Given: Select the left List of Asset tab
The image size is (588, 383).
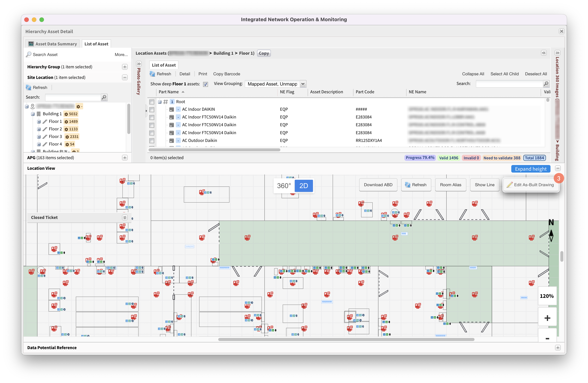Looking at the screenshot, I should tap(96, 44).
